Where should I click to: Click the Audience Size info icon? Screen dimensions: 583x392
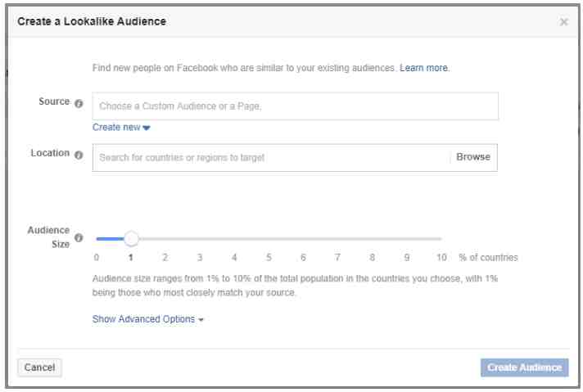pyautogui.click(x=79, y=238)
